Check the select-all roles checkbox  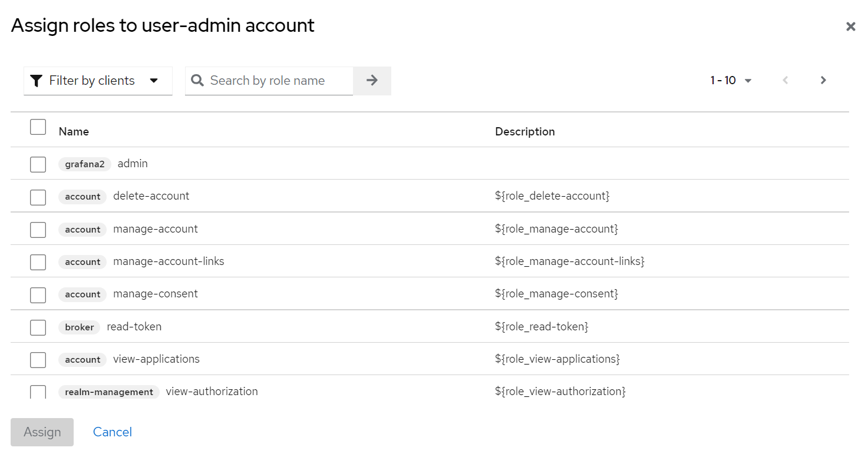(x=38, y=127)
